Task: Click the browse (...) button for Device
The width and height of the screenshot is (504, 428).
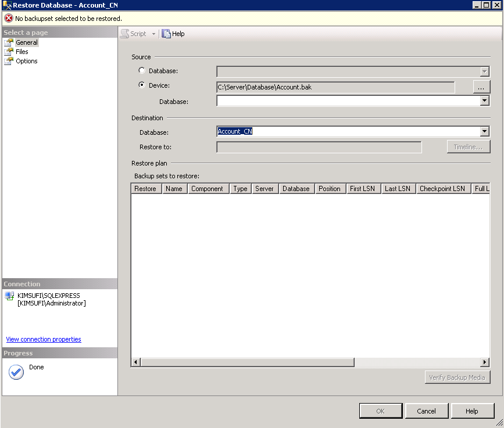Action: tap(481, 87)
